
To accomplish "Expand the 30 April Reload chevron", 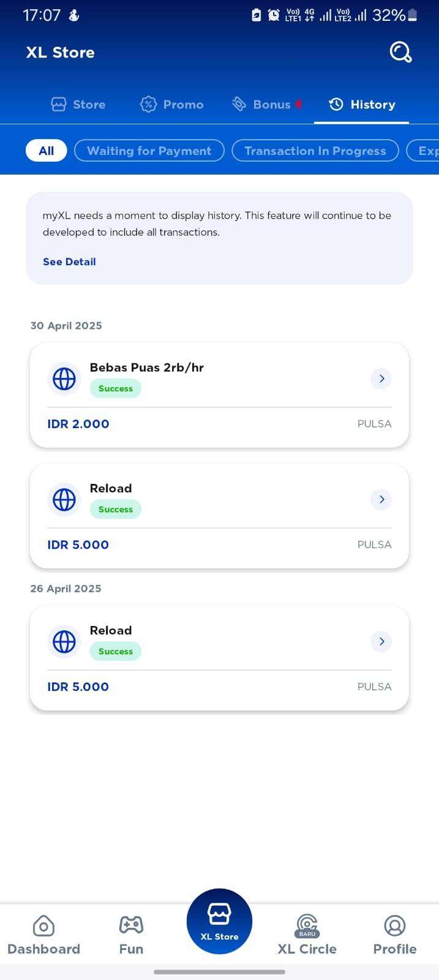I will (381, 500).
